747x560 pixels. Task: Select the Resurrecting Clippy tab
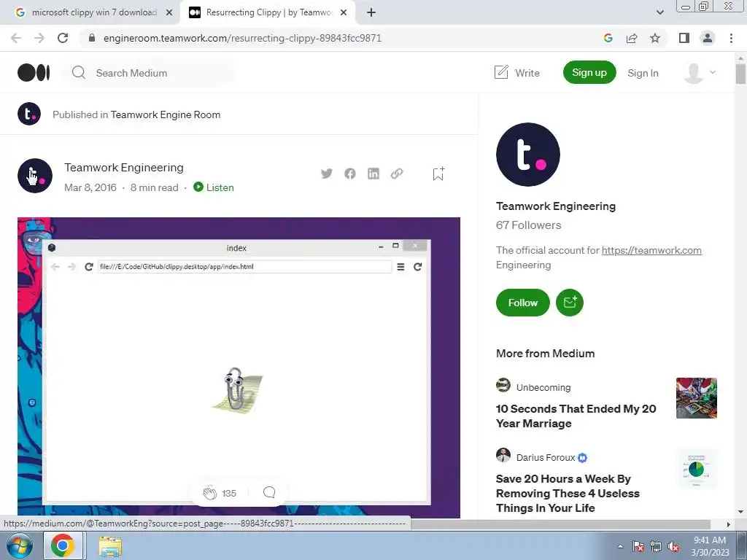268,12
